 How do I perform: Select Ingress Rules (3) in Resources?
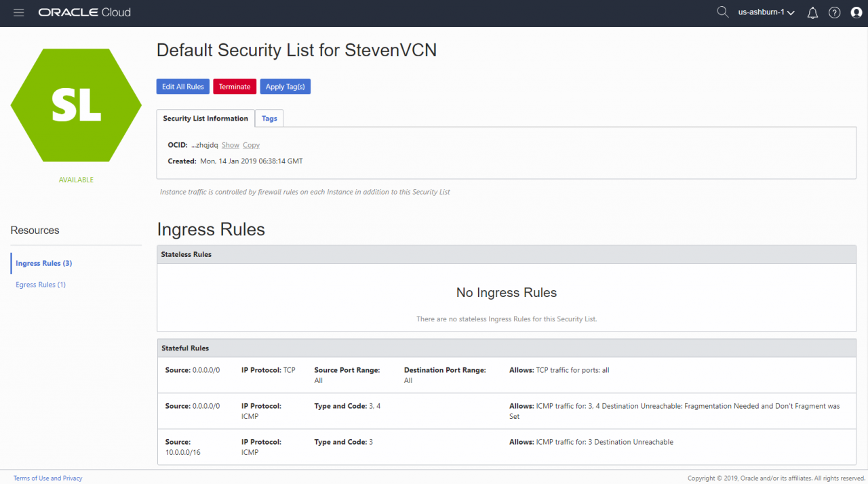(x=43, y=263)
